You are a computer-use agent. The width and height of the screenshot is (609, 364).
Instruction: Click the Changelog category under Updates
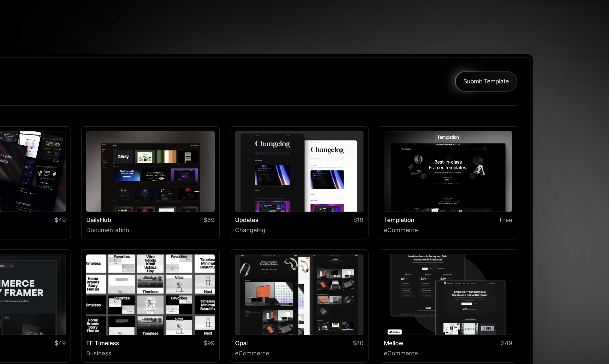coord(250,230)
